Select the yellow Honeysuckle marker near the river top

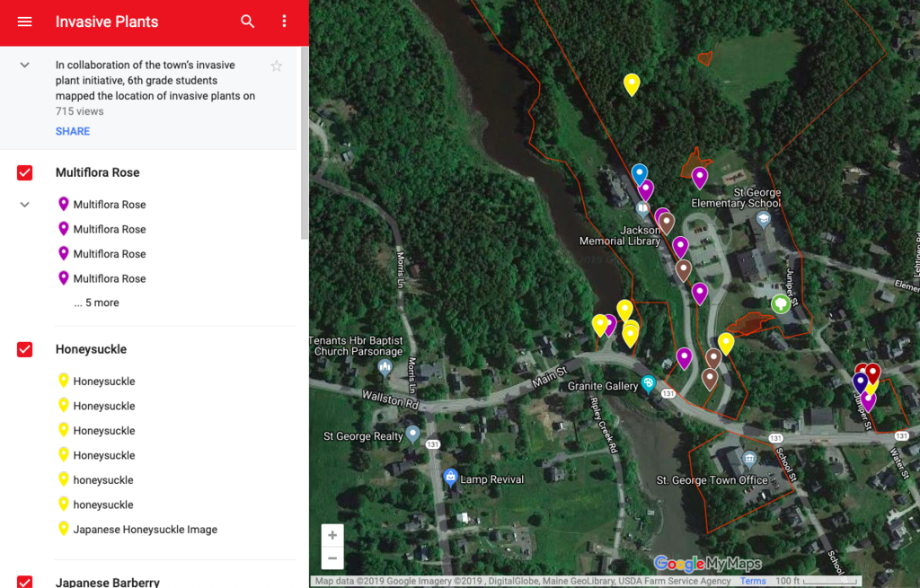pos(632,81)
